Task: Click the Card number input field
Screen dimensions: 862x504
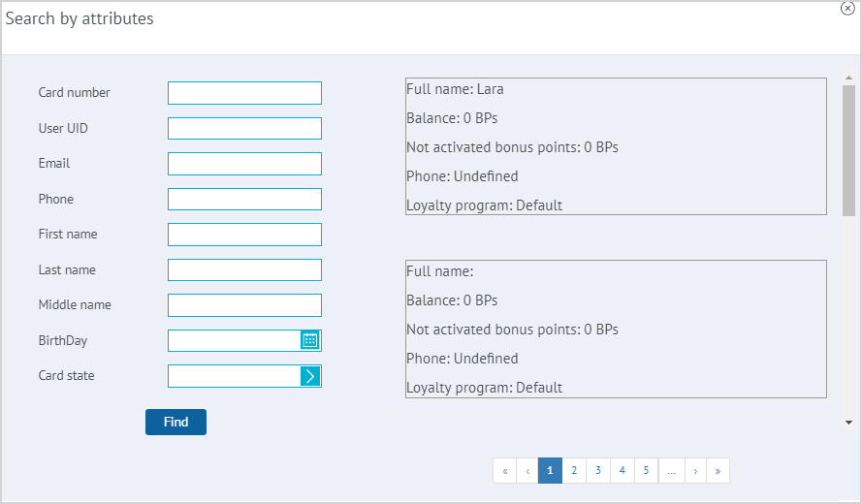Action: (x=244, y=93)
